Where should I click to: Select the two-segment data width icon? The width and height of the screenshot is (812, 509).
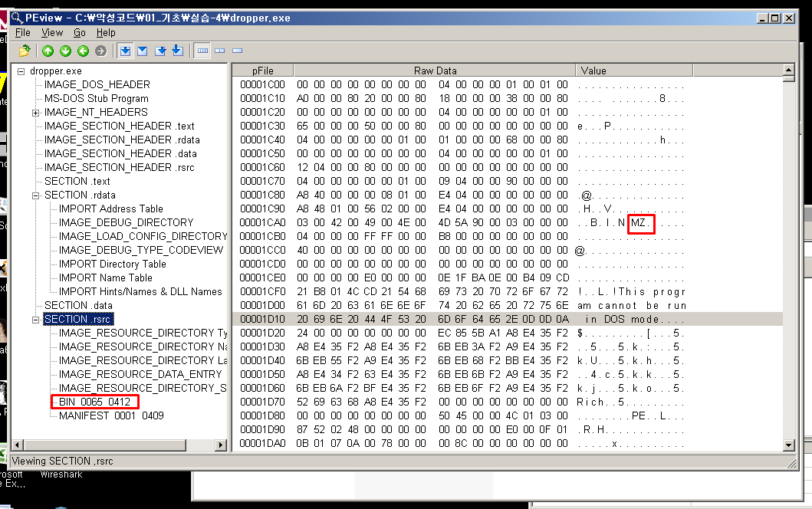click(220, 51)
